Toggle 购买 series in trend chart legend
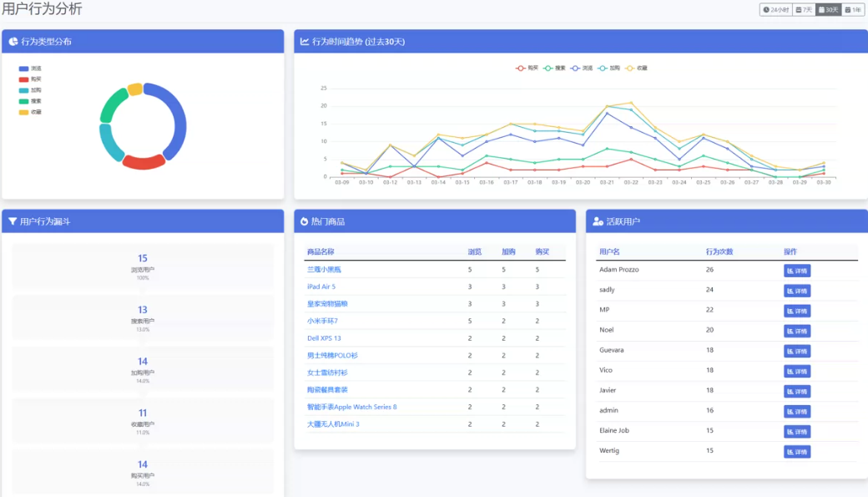Viewport: 868px width, 497px height. tap(527, 68)
